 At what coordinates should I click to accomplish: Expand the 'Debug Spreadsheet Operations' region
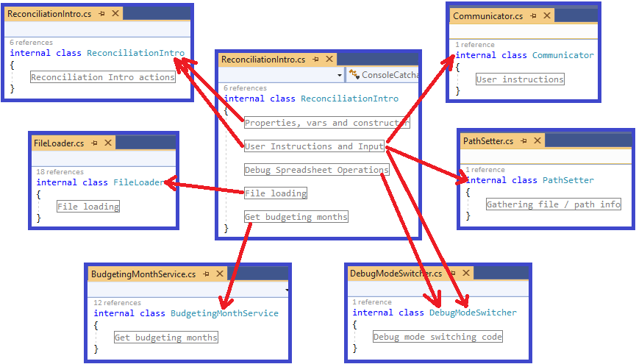pos(316,170)
